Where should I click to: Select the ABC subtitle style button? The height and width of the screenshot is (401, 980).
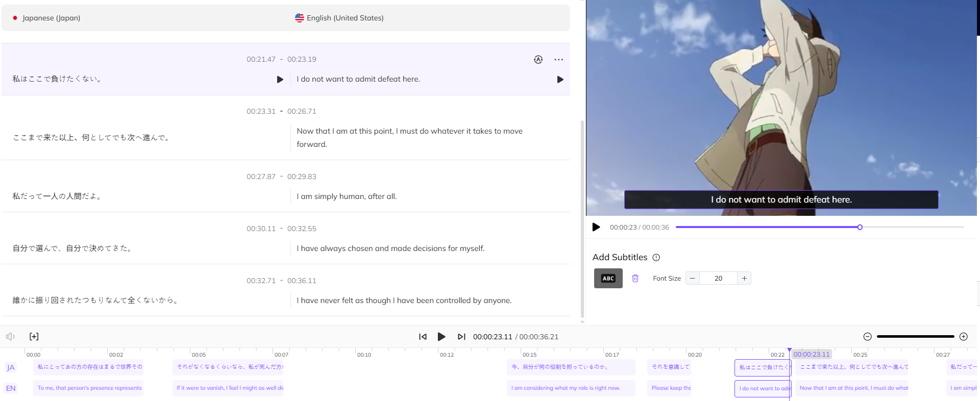608,278
